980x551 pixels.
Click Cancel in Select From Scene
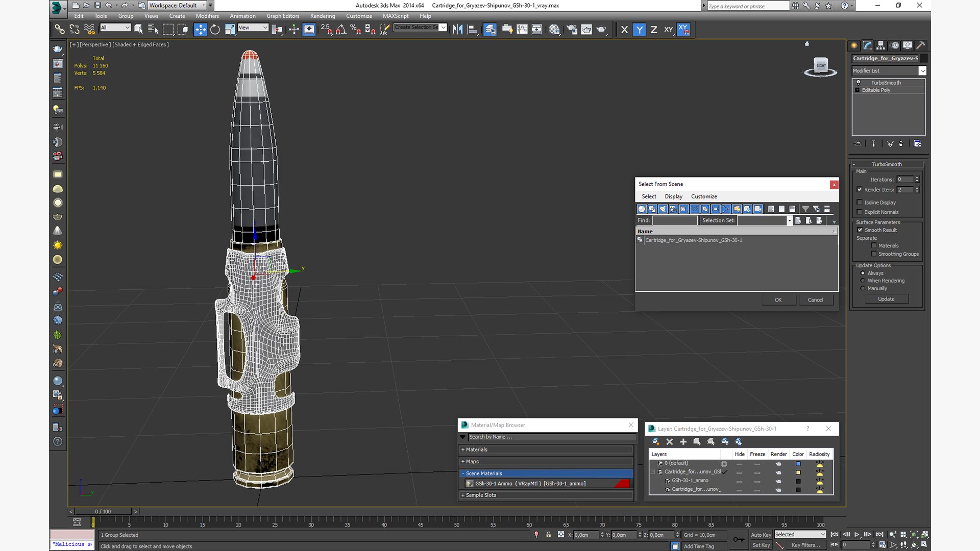click(x=815, y=300)
